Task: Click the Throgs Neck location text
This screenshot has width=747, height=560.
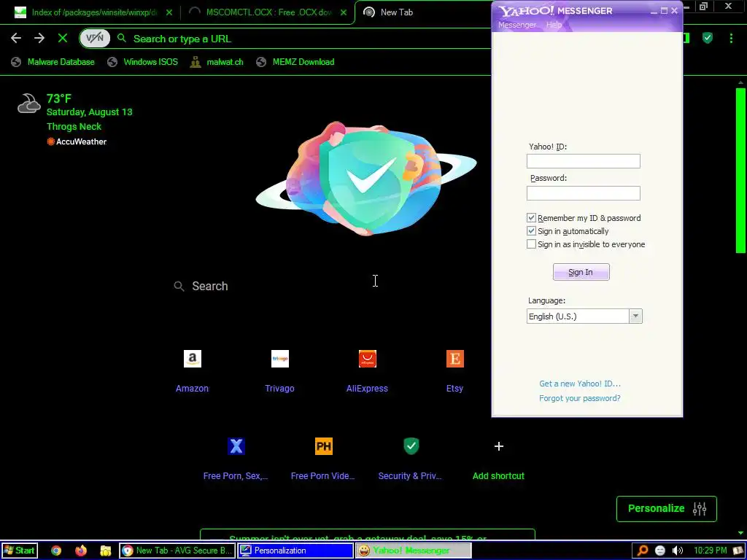Action: pos(74,127)
